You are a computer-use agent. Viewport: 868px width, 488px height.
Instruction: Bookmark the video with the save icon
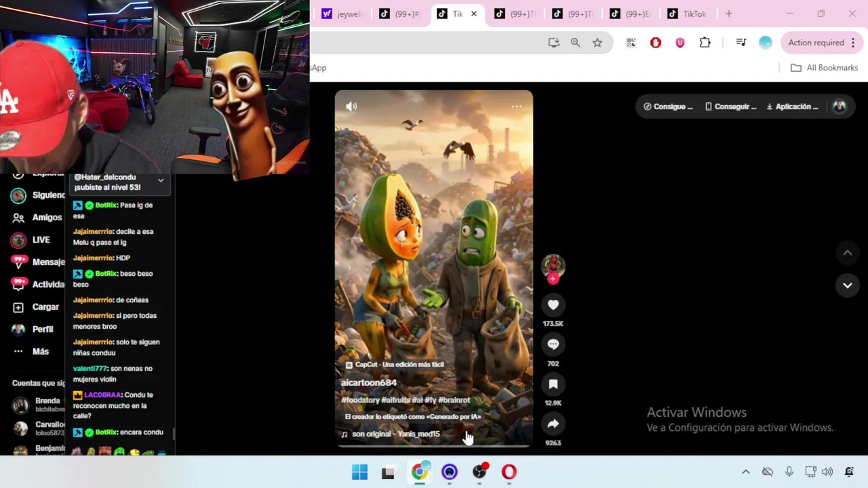pos(553,384)
